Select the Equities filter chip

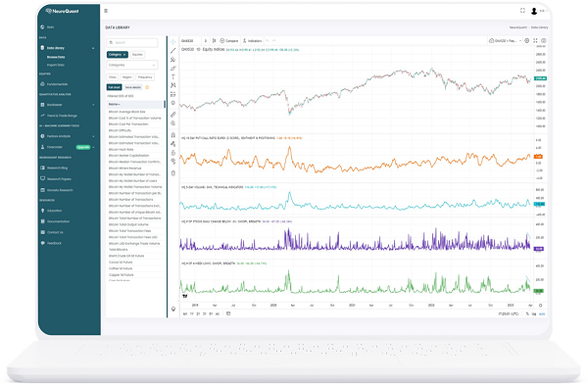[x=137, y=55]
